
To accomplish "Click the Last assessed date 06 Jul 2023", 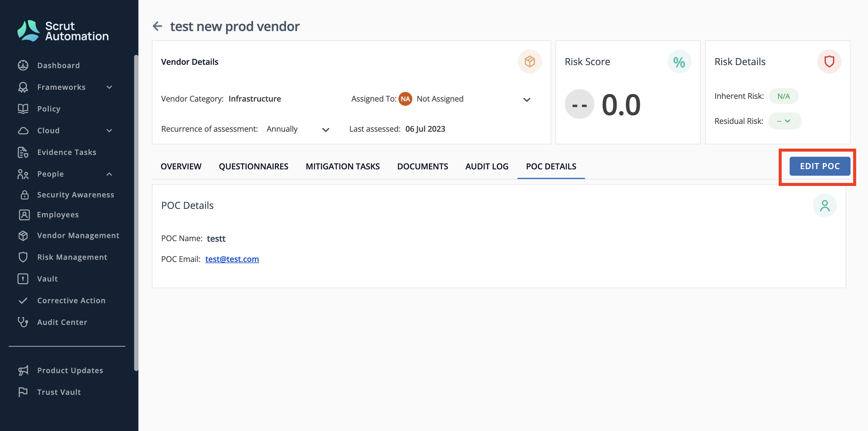I will (425, 129).
